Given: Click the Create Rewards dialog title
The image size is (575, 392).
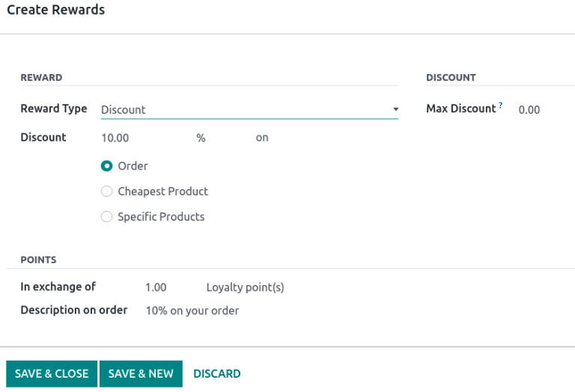Looking at the screenshot, I should (x=56, y=10).
